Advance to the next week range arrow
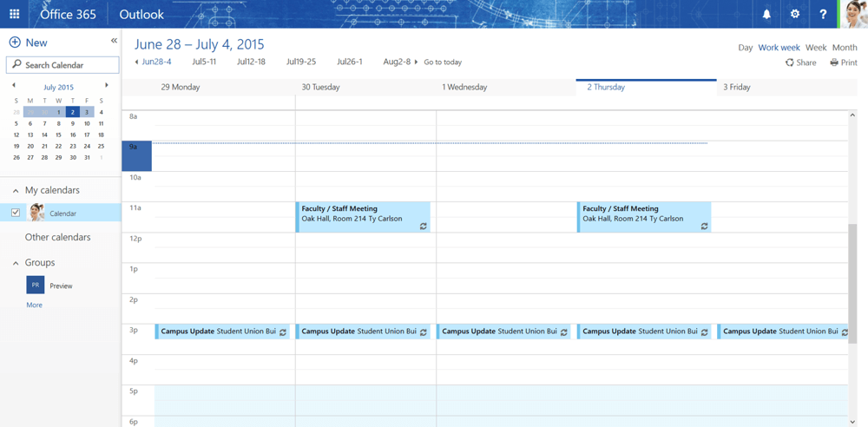The height and width of the screenshot is (427, 868). click(x=416, y=62)
